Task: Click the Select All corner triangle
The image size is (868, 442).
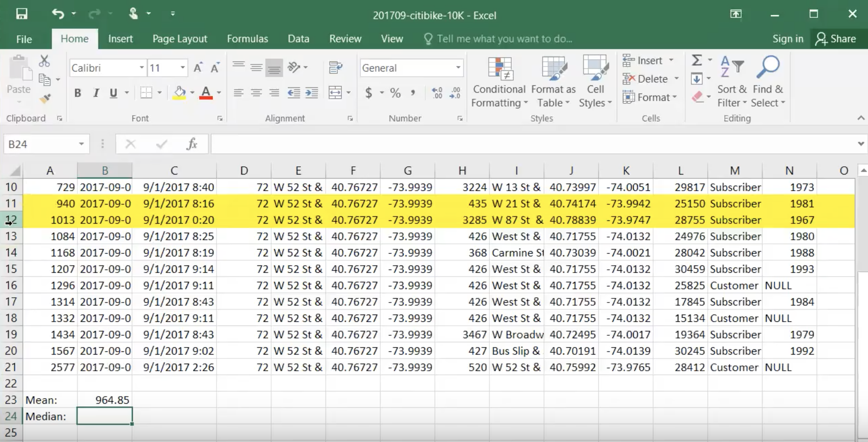Action: click(15, 171)
